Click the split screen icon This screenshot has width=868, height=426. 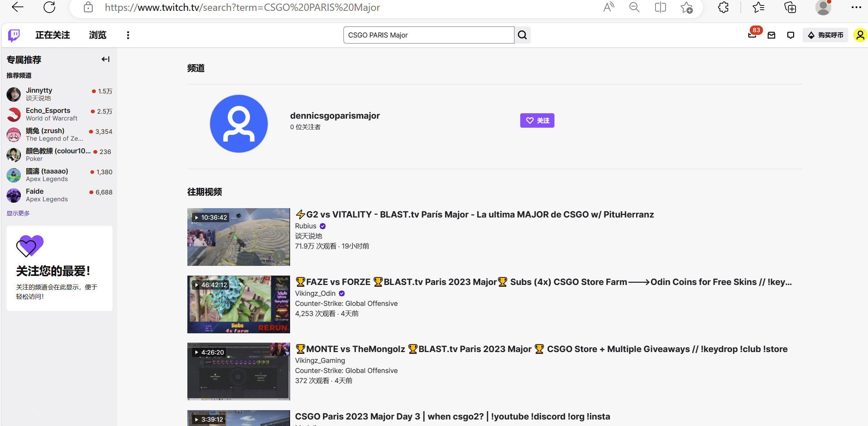click(x=660, y=7)
